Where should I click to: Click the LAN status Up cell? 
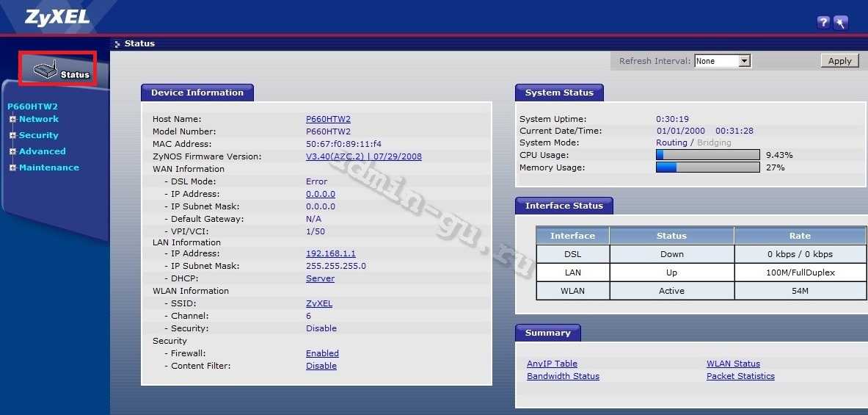tap(671, 273)
